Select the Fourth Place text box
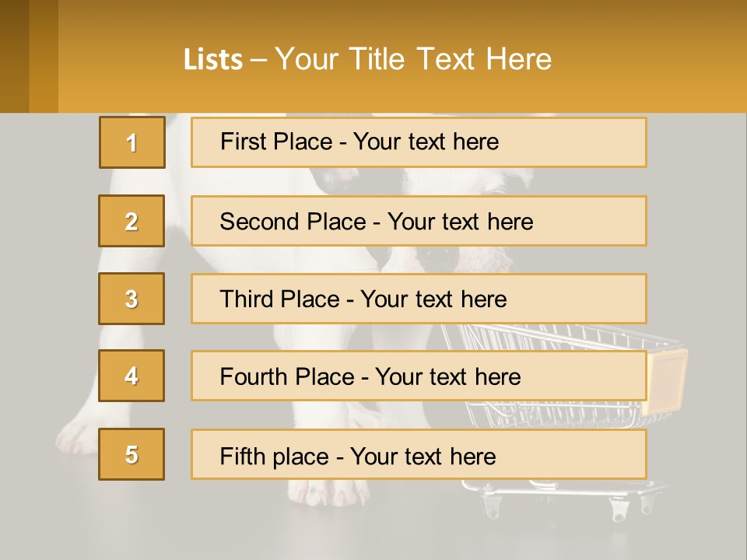This screenshot has height=560, width=747. coord(419,376)
